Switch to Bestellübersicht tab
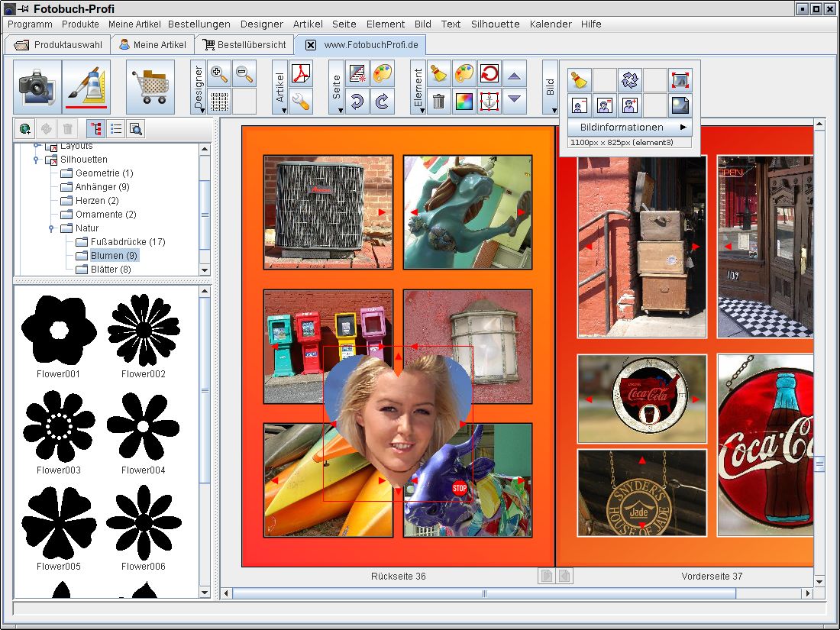Image resolution: width=840 pixels, height=630 pixels. 244,45
